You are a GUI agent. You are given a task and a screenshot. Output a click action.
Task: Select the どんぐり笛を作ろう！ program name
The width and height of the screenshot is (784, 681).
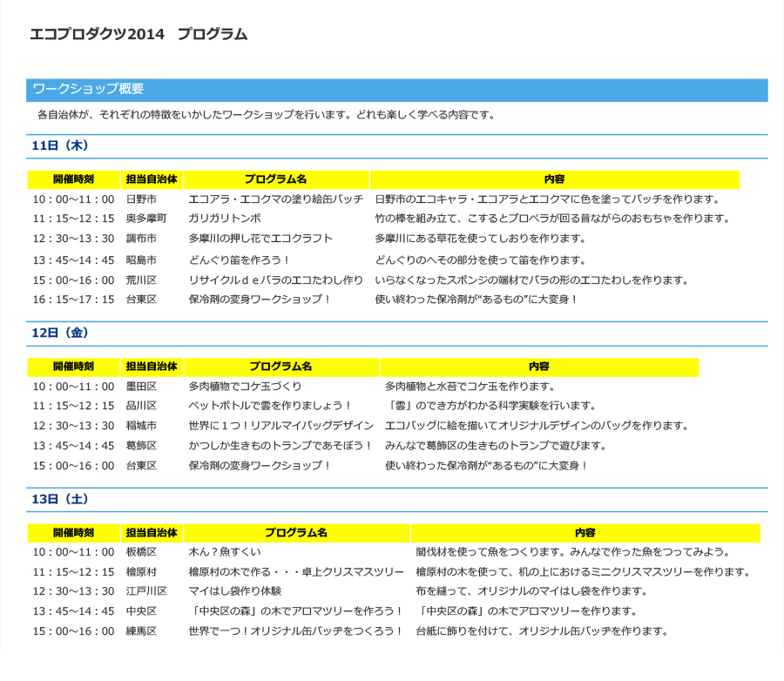click(239, 260)
